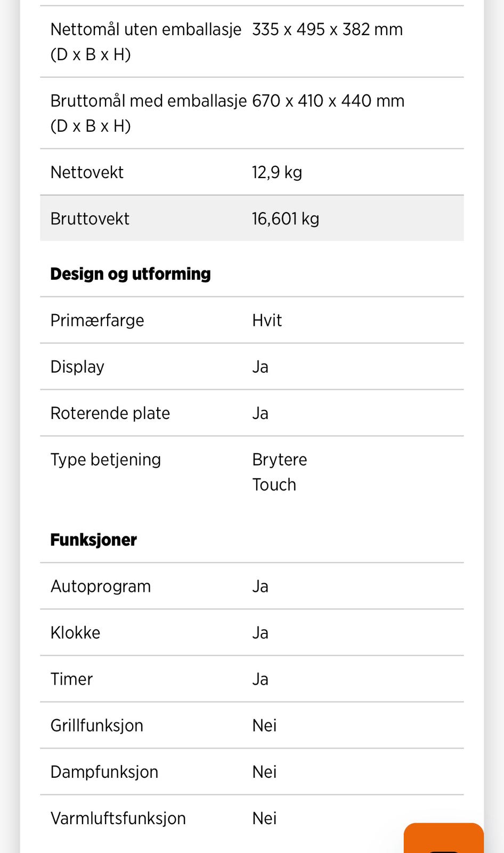Screen dimensions: 504x853
Task: Click the Autoprogram row label
Action: click(101, 586)
